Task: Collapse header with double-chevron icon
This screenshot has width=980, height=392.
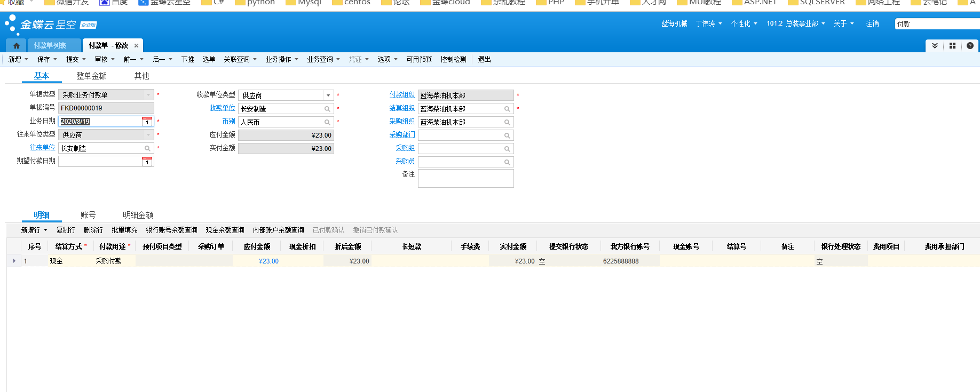Action: click(935, 46)
